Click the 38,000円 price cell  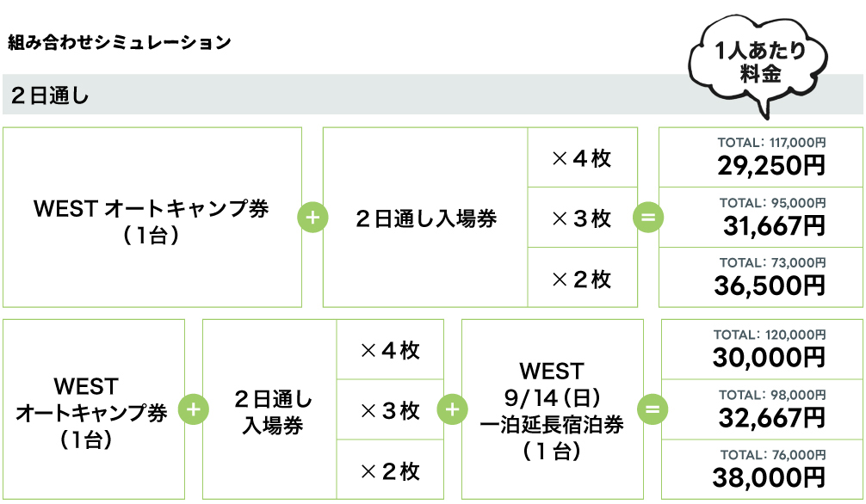762,470
